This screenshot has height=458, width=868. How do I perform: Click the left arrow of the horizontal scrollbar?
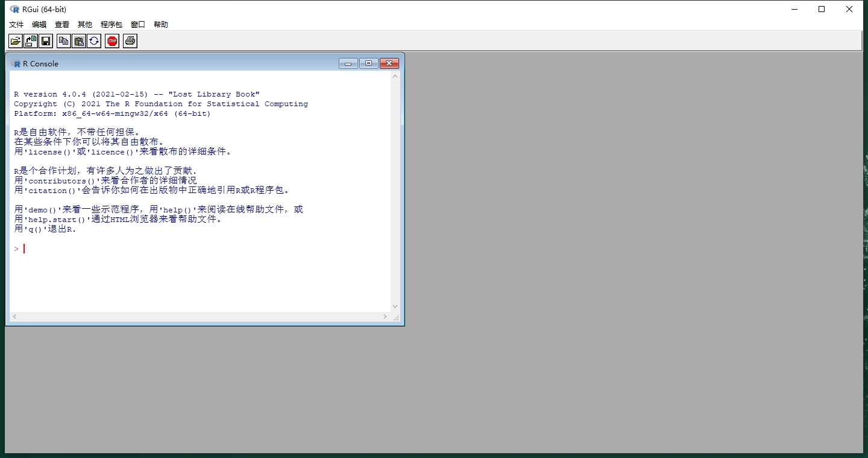tap(14, 316)
